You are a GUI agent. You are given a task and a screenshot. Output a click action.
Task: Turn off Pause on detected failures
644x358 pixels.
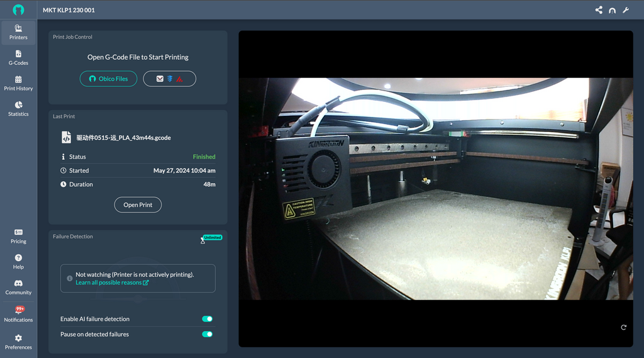pyautogui.click(x=207, y=334)
